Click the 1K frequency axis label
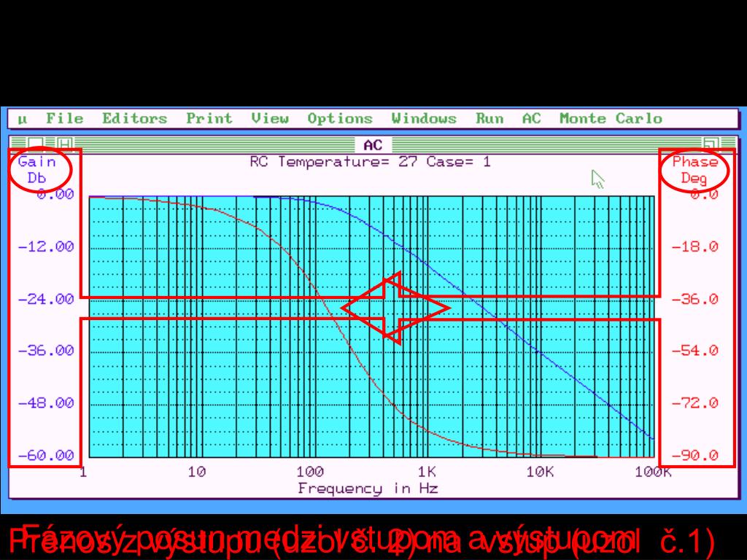This screenshot has height=560, width=747. pyautogui.click(x=427, y=472)
